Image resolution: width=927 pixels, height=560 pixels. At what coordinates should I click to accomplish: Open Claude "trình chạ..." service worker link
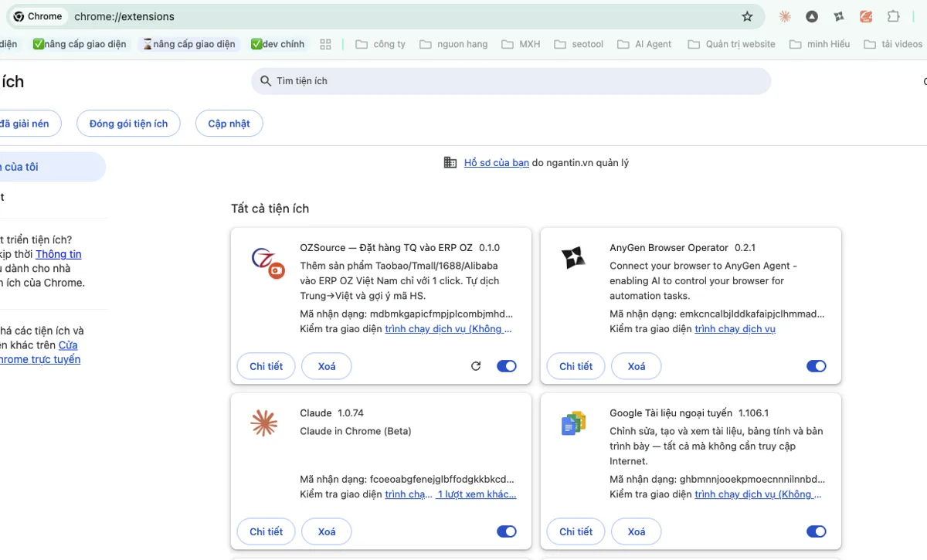pyautogui.click(x=409, y=494)
